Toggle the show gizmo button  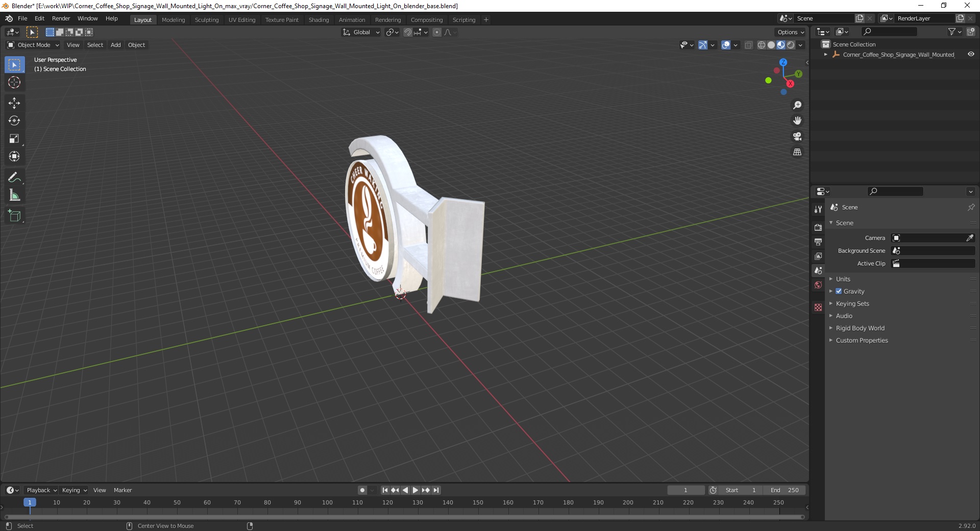(x=703, y=45)
